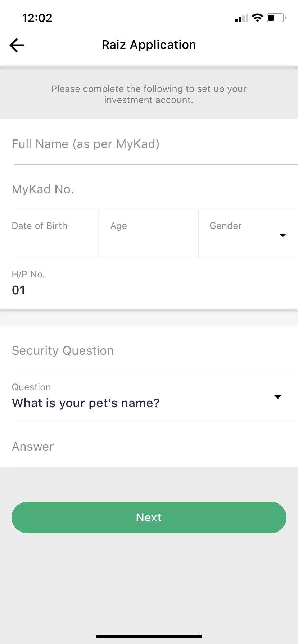This screenshot has height=644, width=298.
Task: Click the Wi-Fi status icon
Action: click(x=257, y=18)
